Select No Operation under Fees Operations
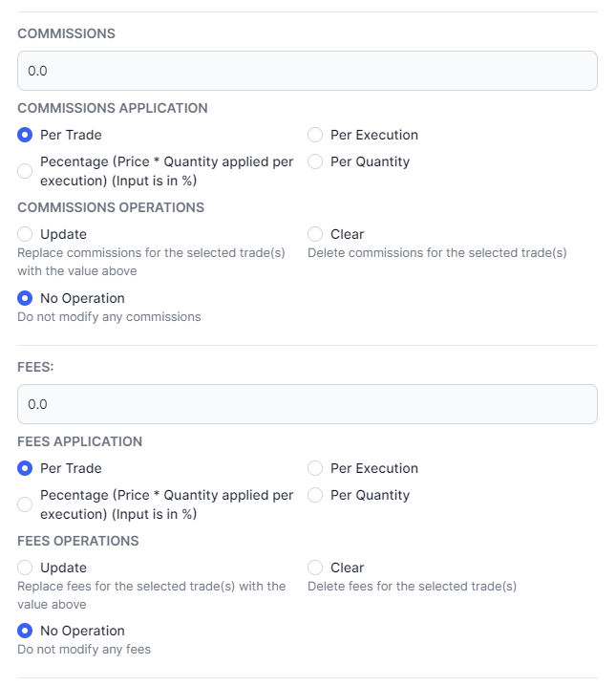This screenshot has height=686, width=616. click(26, 631)
